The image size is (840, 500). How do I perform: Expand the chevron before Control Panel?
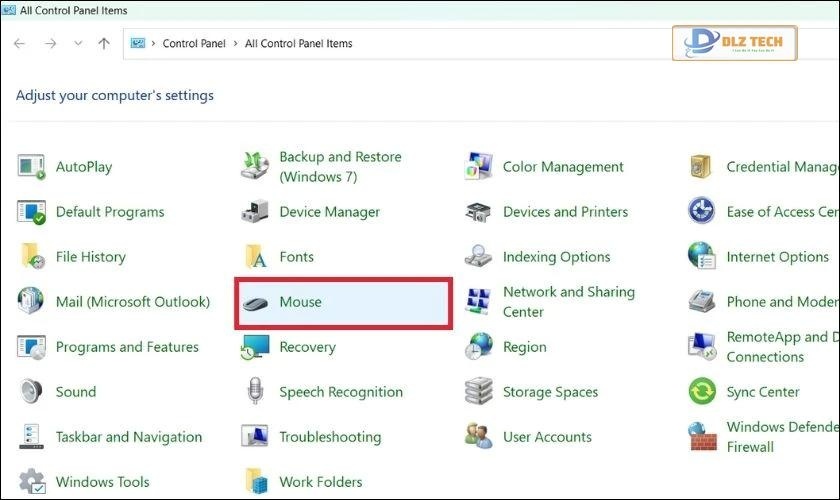(x=153, y=43)
